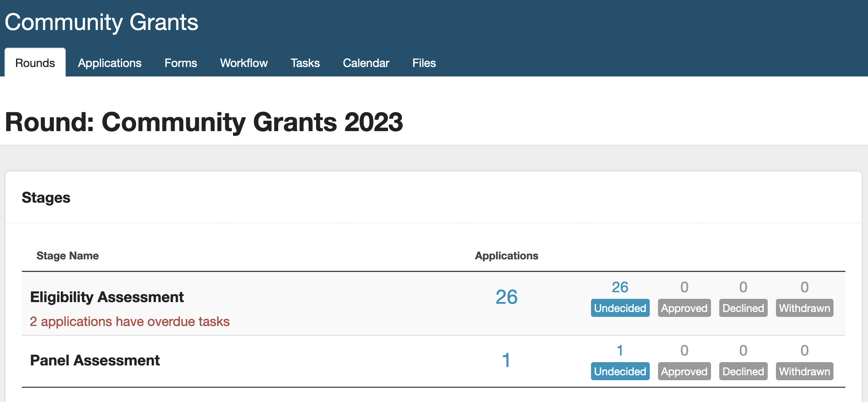Open the Calendar tab
Viewport: 868px width, 402px height.
366,63
